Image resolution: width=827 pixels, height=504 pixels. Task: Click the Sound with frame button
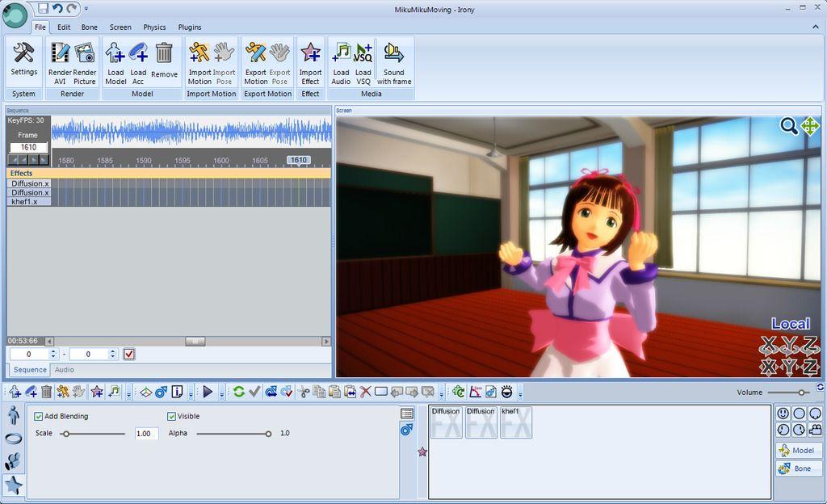pos(394,64)
